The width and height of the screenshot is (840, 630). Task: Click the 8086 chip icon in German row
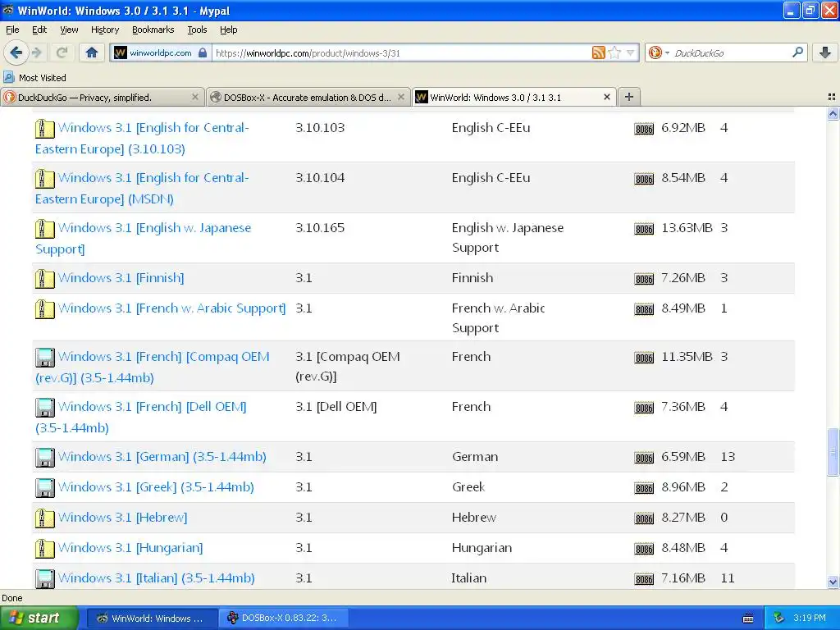[x=644, y=458]
